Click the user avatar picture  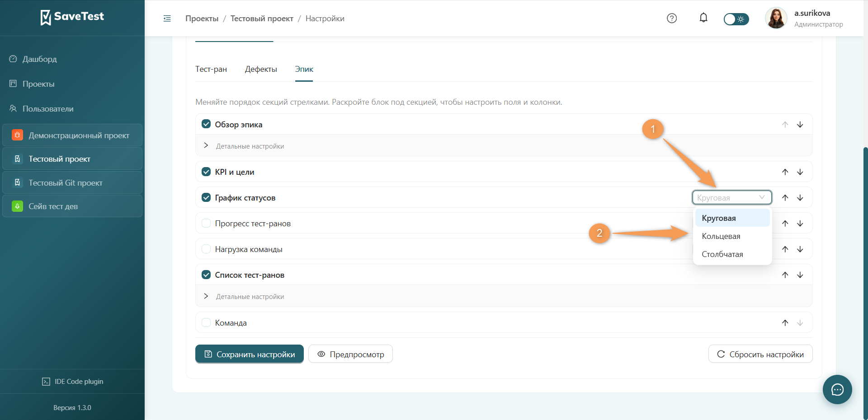click(x=776, y=19)
